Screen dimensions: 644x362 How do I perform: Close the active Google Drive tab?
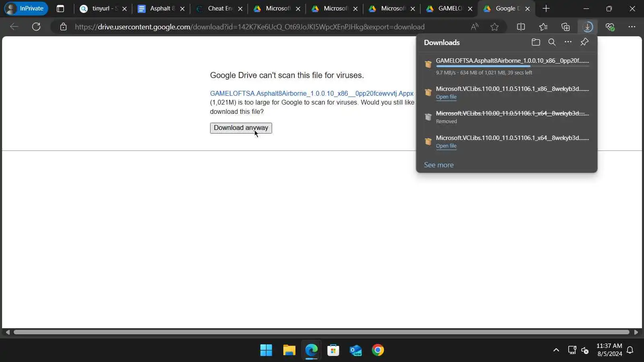528,8
